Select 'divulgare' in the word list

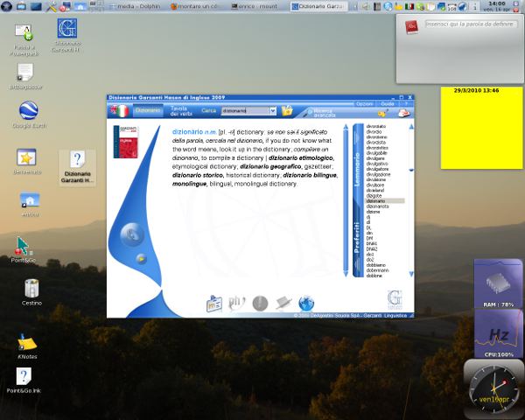click(375, 158)
